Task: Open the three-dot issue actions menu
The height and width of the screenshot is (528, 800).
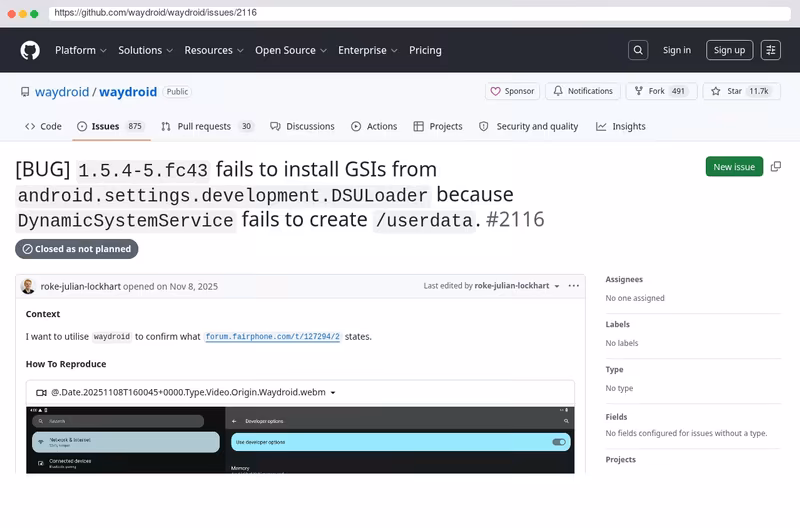Action: 573,286
